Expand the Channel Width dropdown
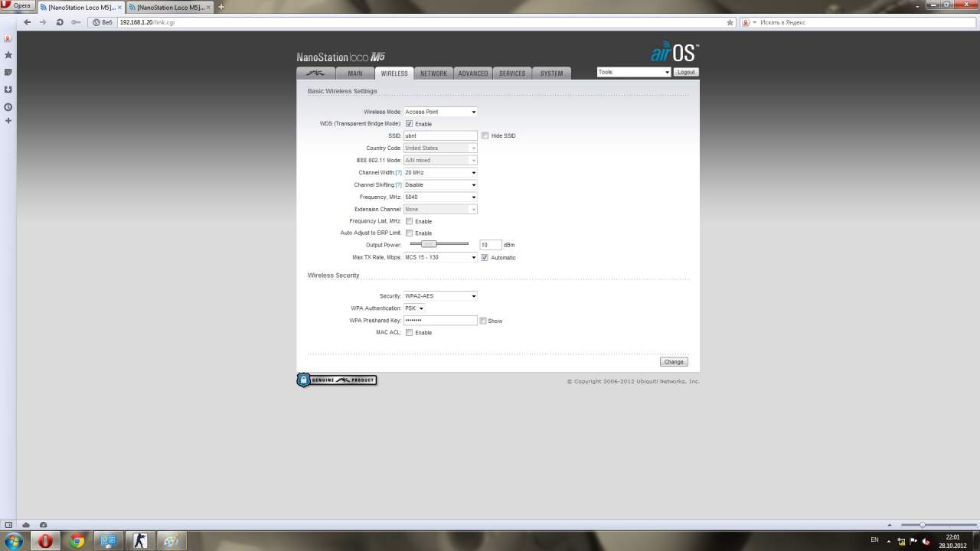The height and width of the screenshot is (551, 980). tap(440, 172)
